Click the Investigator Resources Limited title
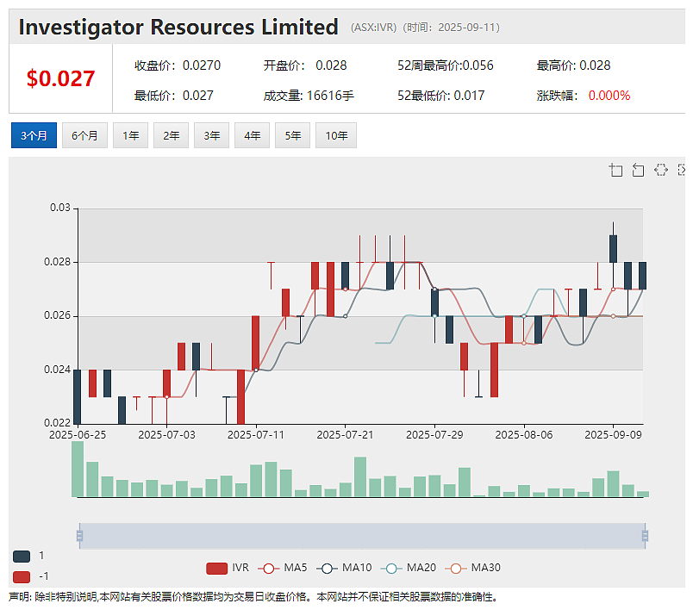 pyautogui.click(x=178, y=27)
